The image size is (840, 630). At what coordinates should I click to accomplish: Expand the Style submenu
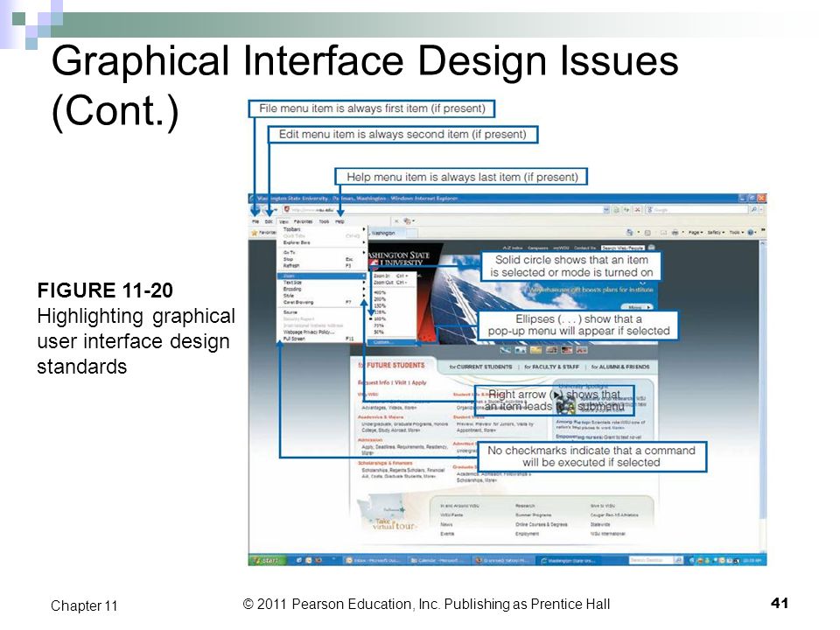(x=322, y=296)
